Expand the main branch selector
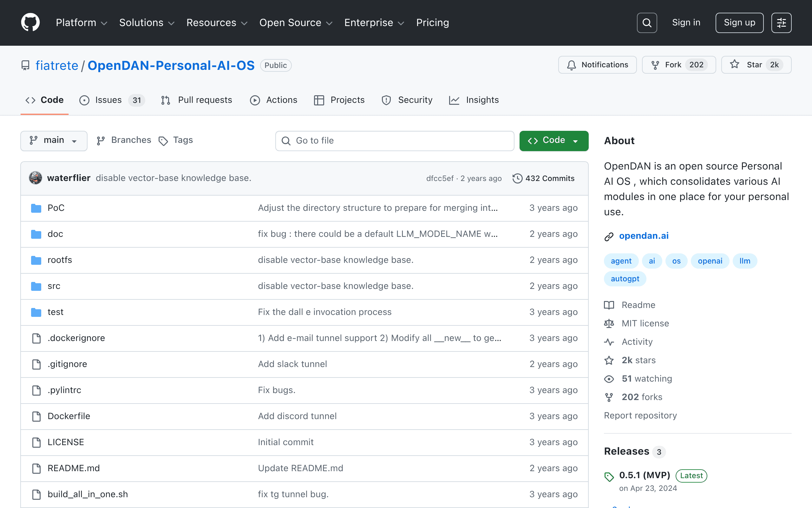812x508 pixels. (x=54, y=140)
